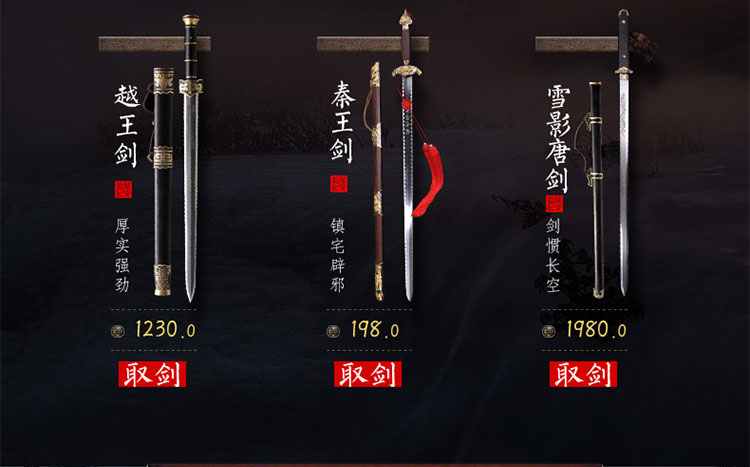Image resolution: width=750 pixels, height=467 pixels.
Task: Click the 取剑 button under 越王剑
Action: pyautogui.click(x=152, y=374)
